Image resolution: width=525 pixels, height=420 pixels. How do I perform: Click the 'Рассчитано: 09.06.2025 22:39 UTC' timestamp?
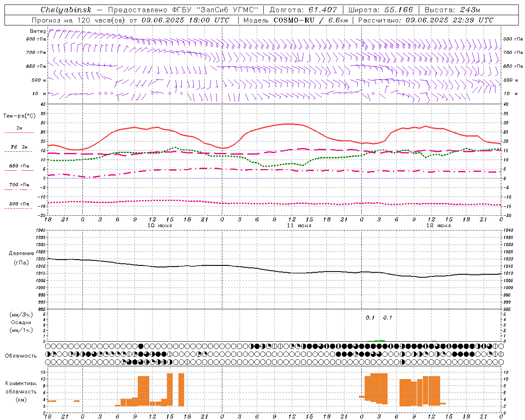coord(426,20)
